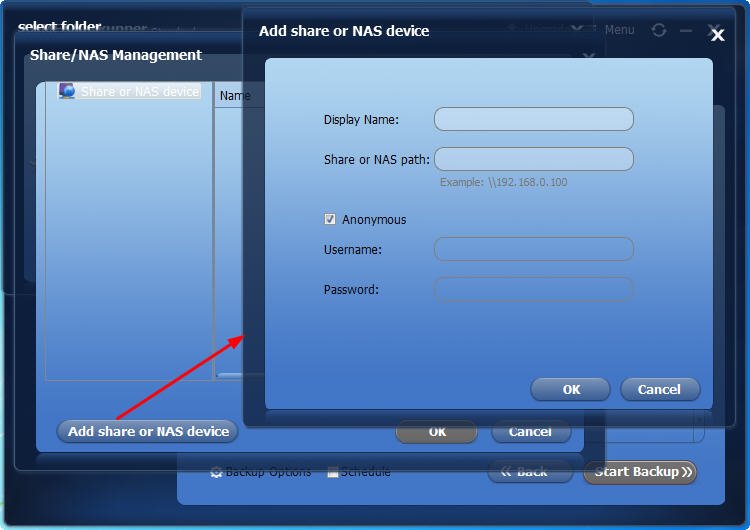The height and width of the screenshot is (530, 750).
Task: Click the Password input field
Action: point(534,289)
